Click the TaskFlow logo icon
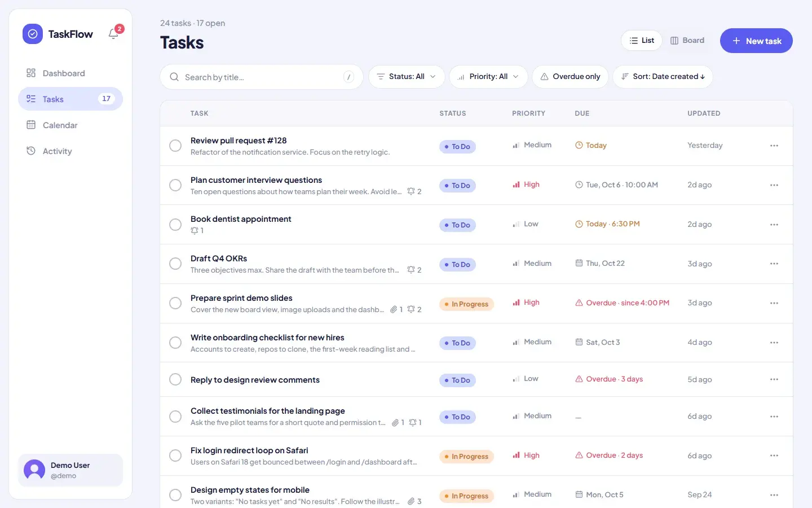The height and width of the screenshot is (508, 812). click(33, 34)
